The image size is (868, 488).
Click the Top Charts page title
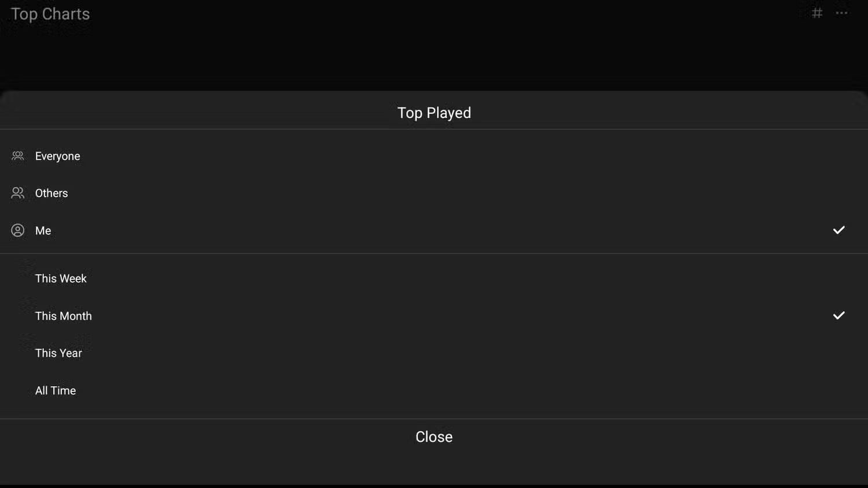50,14
